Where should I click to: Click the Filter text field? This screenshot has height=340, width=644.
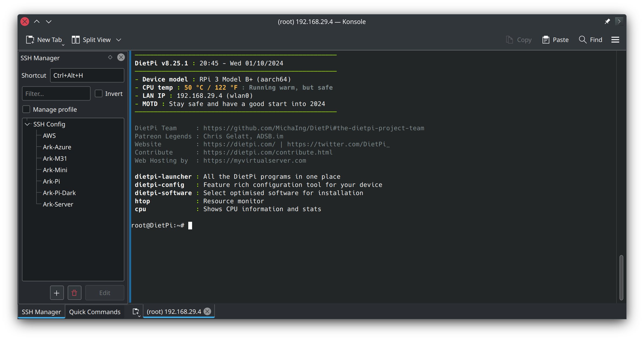click(x=56, y=93)
